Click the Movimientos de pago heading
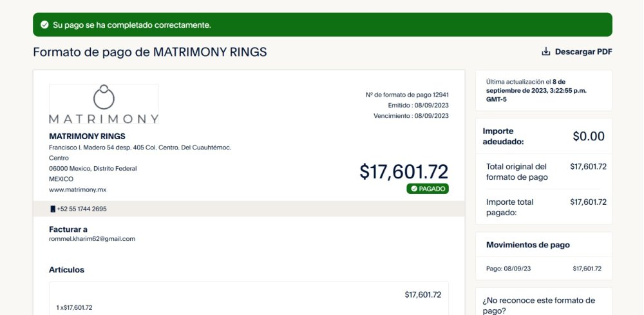 pos(528,245)
